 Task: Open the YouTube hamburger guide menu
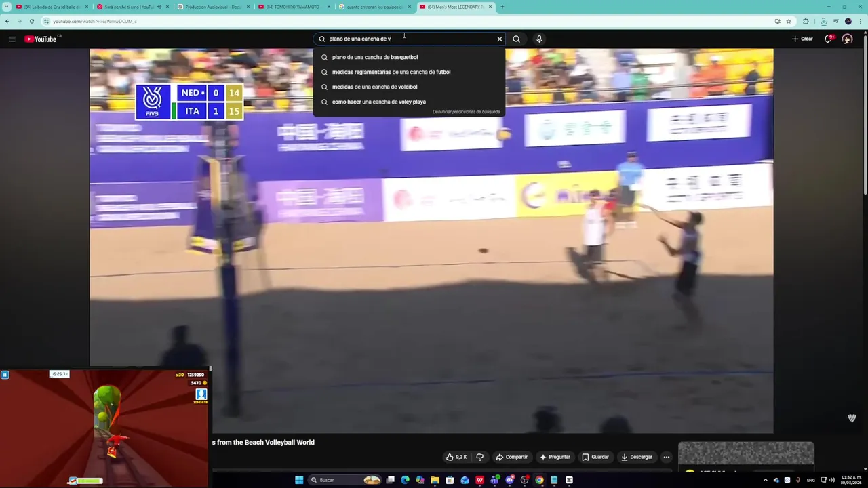[x=12, y=39]
